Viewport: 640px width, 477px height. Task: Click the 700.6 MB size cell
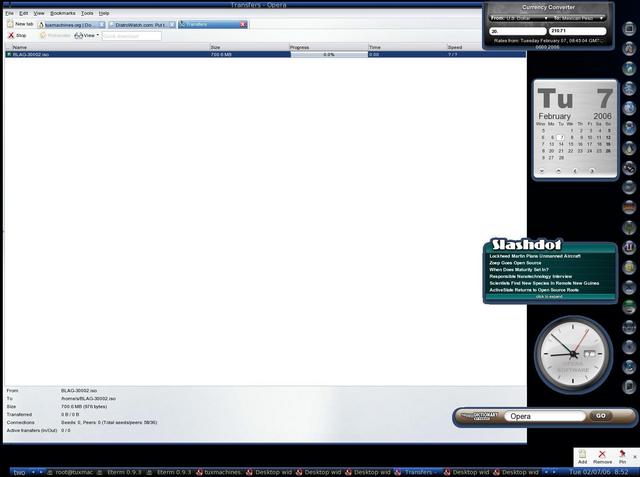(x=221, y=54)
